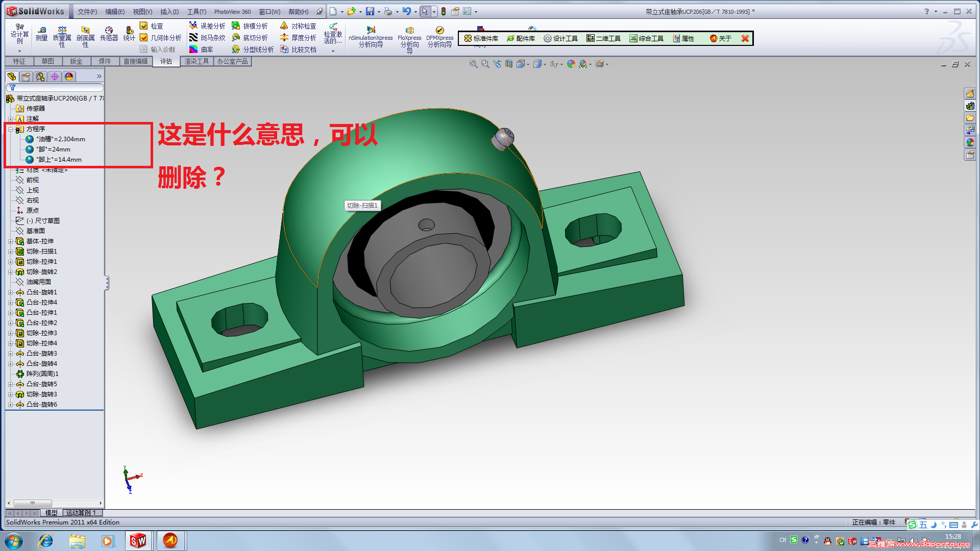The image size is (980, 551).
Task: Click the 曲率 rainbow curvature swatch
Action: pos(193,49)
